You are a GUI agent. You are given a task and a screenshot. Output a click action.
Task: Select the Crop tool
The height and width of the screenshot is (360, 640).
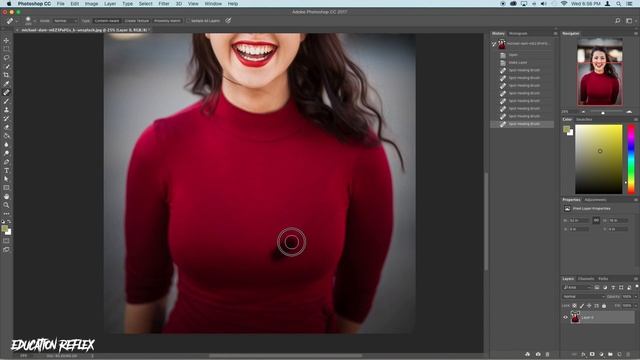6,75
